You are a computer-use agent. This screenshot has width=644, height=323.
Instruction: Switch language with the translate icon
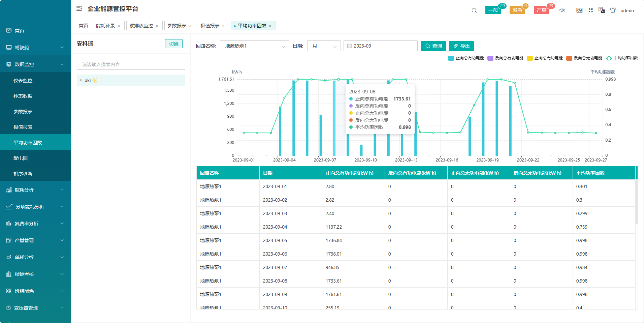pos(602,10)
